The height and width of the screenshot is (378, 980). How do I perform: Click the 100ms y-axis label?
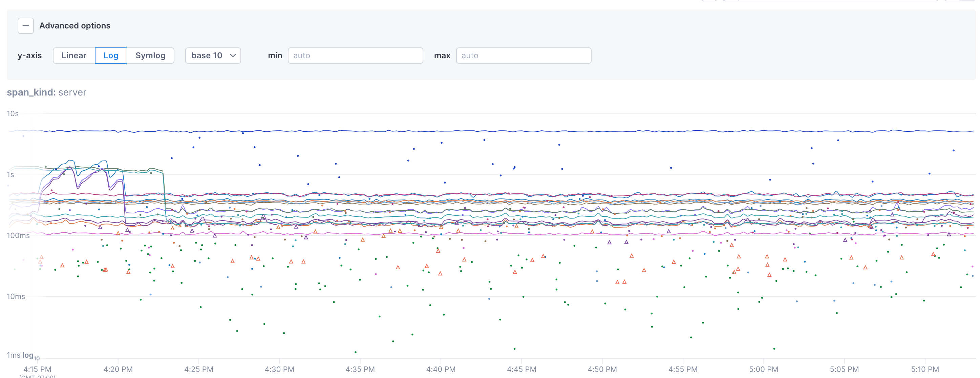coord(18,236)
